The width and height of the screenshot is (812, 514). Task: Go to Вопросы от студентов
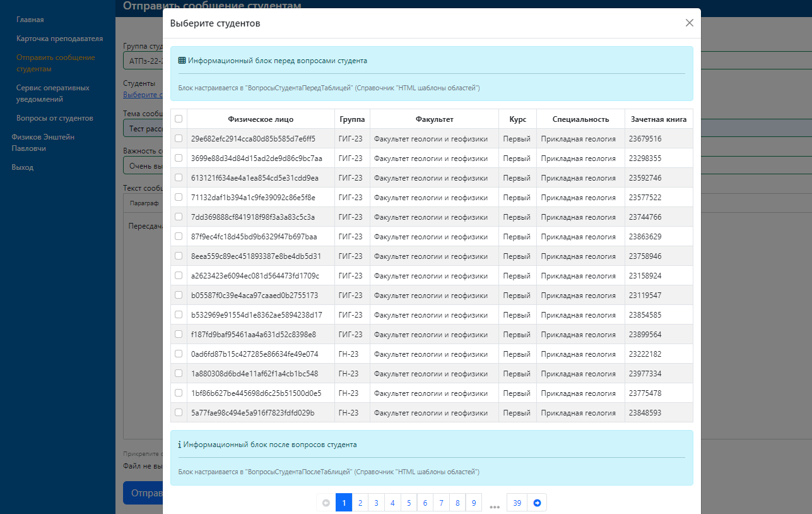(x=55, y=118)
